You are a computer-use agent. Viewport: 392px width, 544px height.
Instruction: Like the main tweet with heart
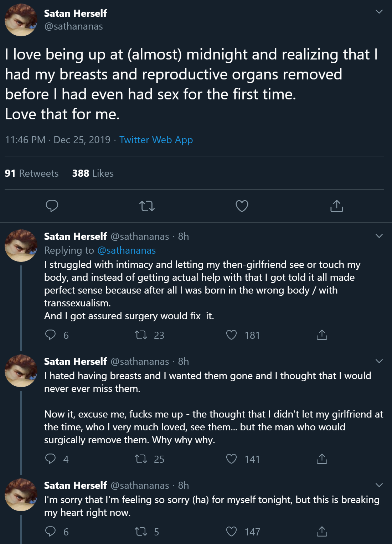[242, 206]
